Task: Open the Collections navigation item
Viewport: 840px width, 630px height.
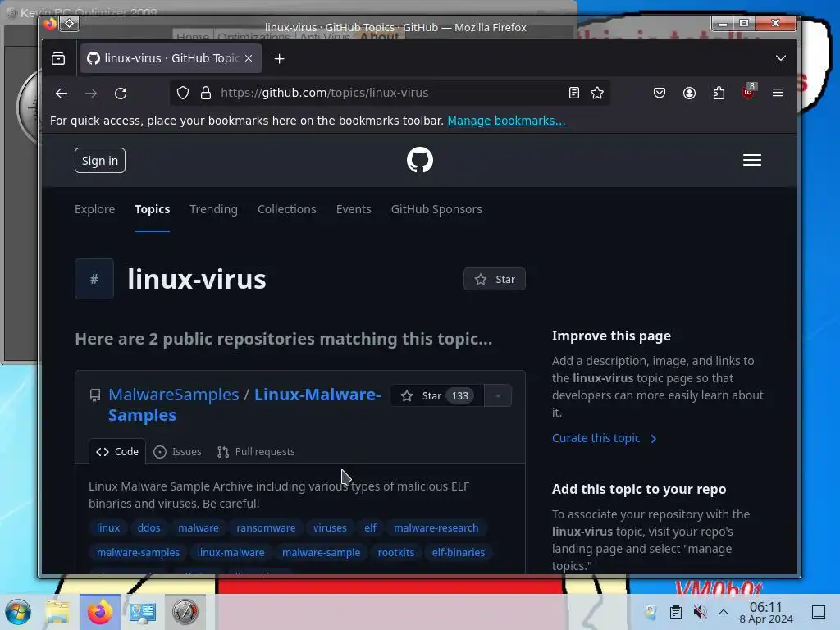Action: pyautogui.click(x=286, y=209)
